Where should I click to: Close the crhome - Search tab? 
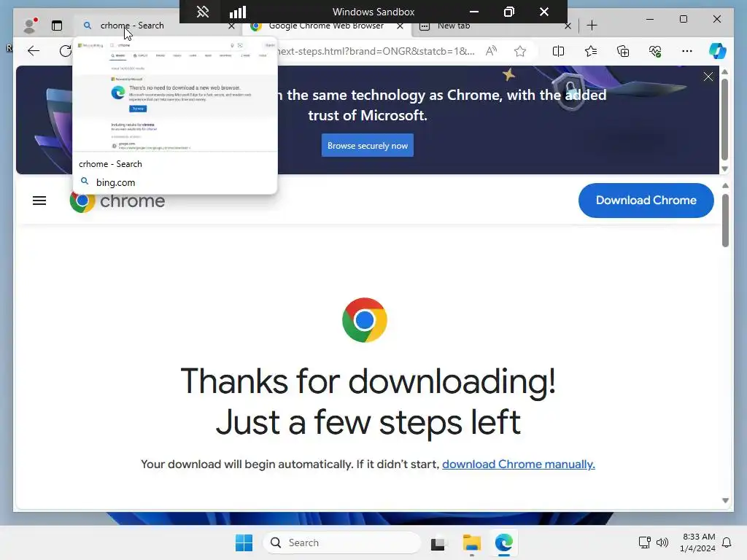(231, 26)
